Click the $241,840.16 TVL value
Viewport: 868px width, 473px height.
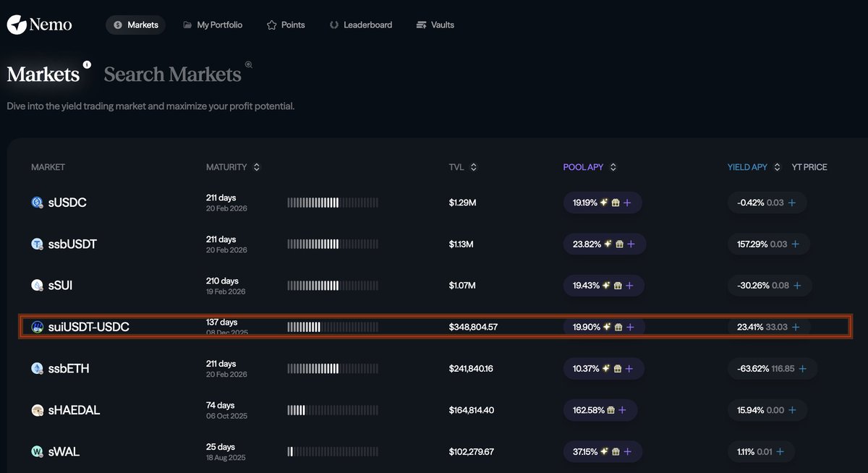coord(471,369)
